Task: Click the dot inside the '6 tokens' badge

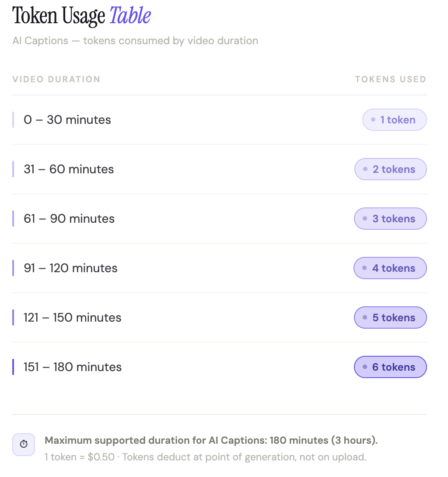Action: coord(365,367)
